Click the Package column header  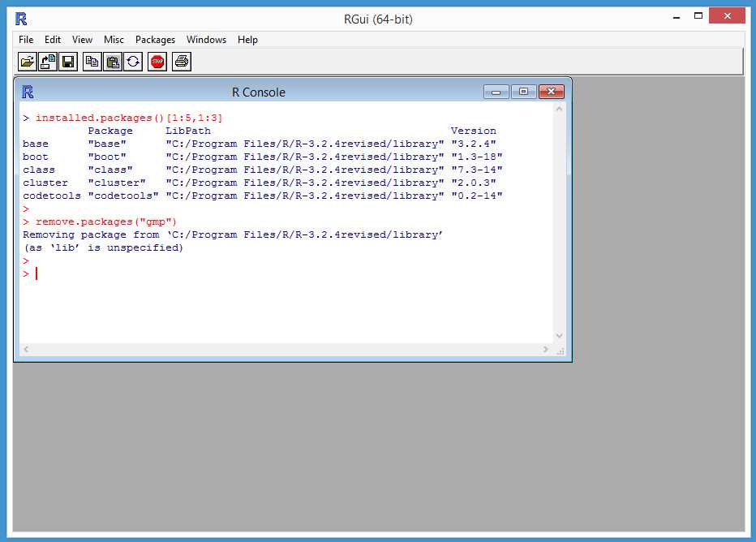pyautogui.click(x=110, y=131)
